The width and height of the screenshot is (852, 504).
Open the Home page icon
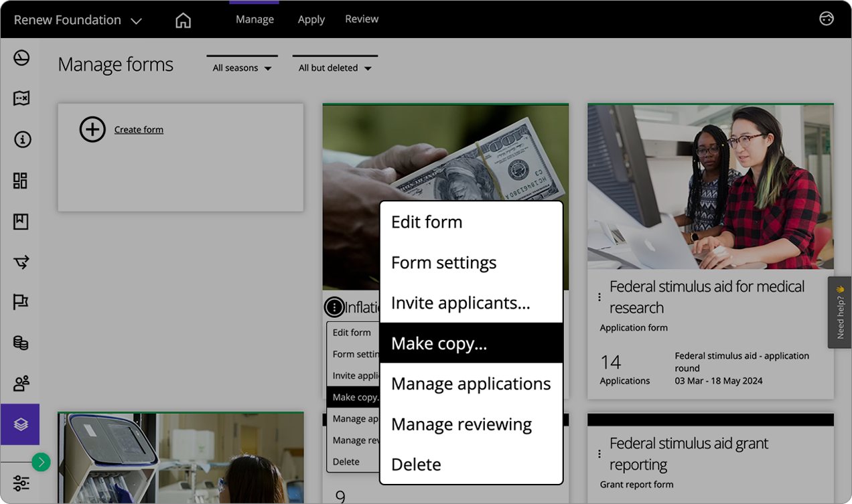point(183,19)
